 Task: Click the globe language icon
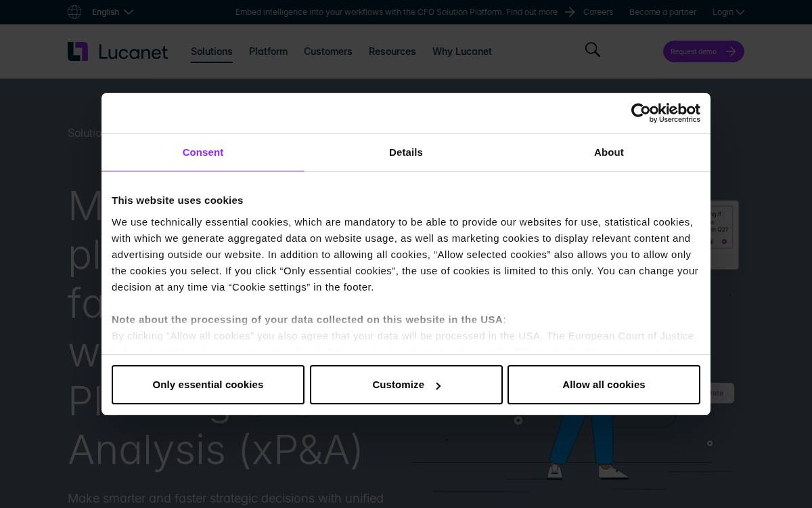point(74,12)
